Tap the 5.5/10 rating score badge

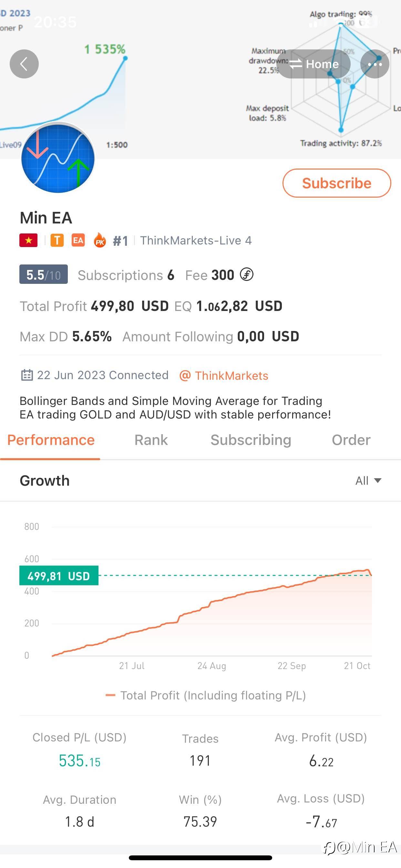(x=44, y=274)
